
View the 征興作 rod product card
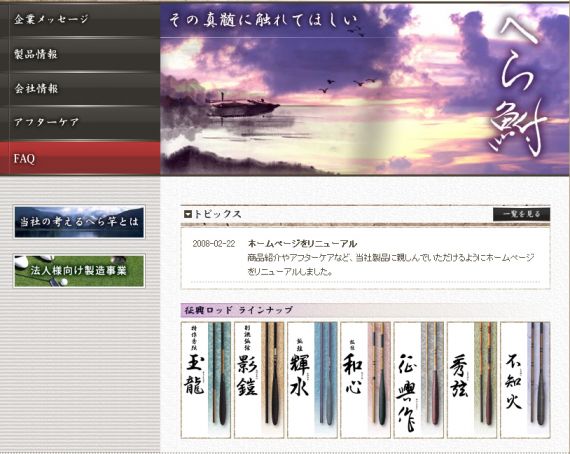[x=419, y=380]
